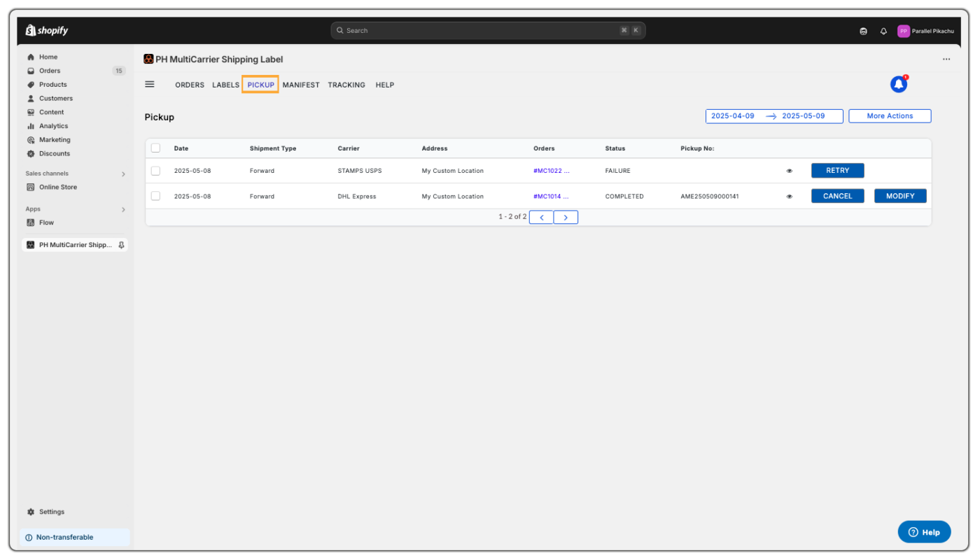The image size is (980, 560).
Task: Open order #MC1022 link
Action: point(551,171)
